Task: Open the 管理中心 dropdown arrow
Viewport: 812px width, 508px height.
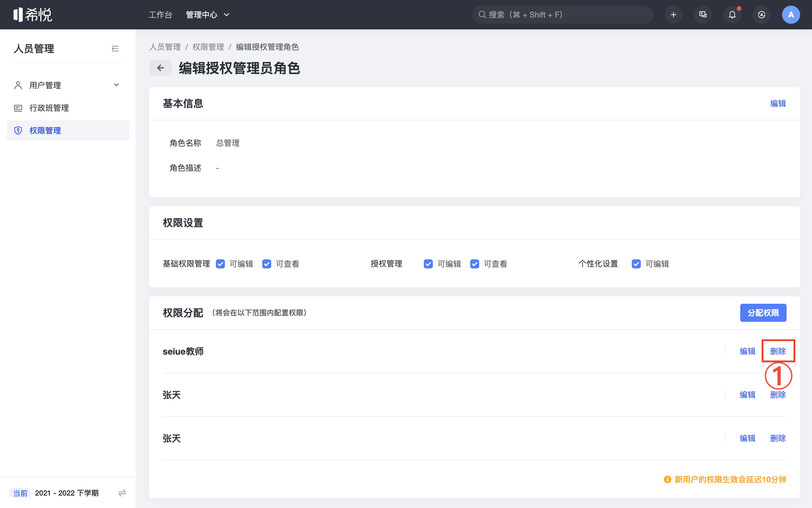Action: (x=226, y=15)
